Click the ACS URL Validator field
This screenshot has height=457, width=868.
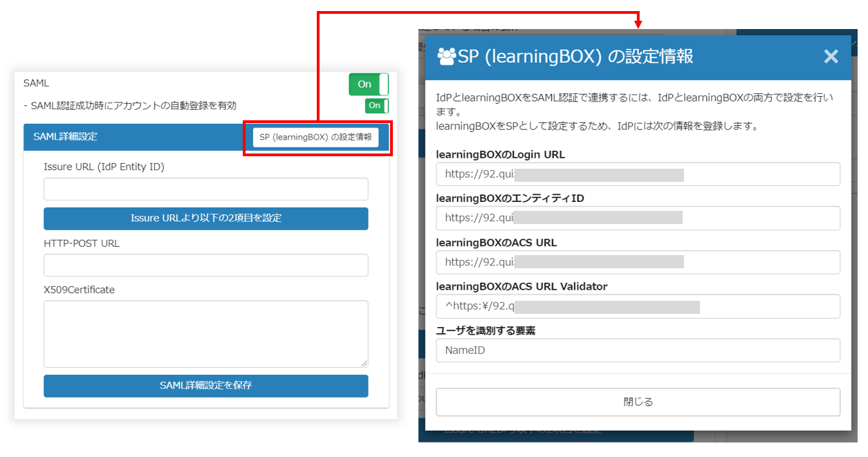(x=638, y=306)
